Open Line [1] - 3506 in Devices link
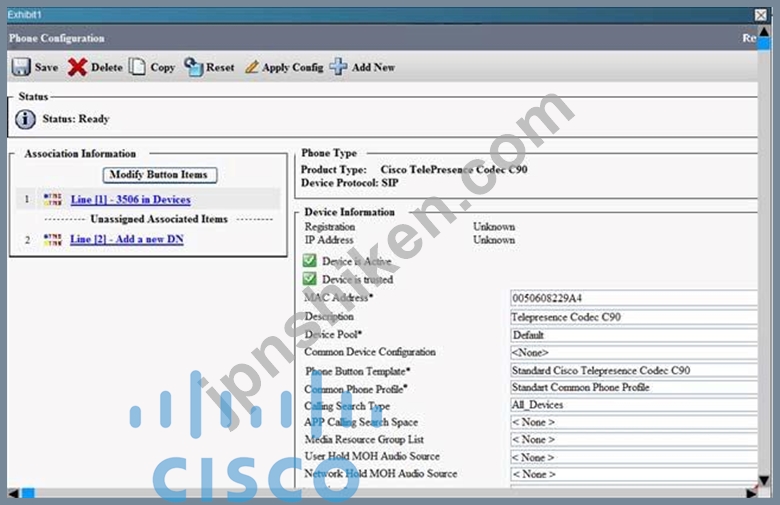The image size is (780, 505). click(130, 200)
